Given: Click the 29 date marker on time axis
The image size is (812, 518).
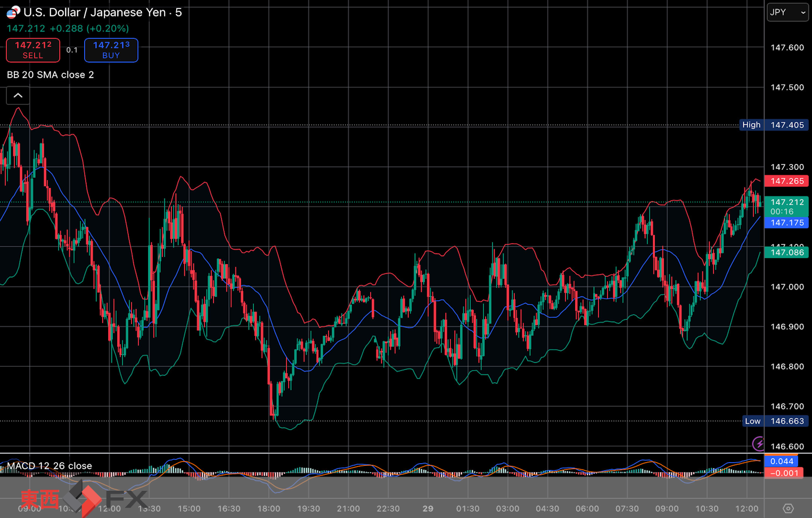Looking at the screenshot, I should click(x=428, y=508).
